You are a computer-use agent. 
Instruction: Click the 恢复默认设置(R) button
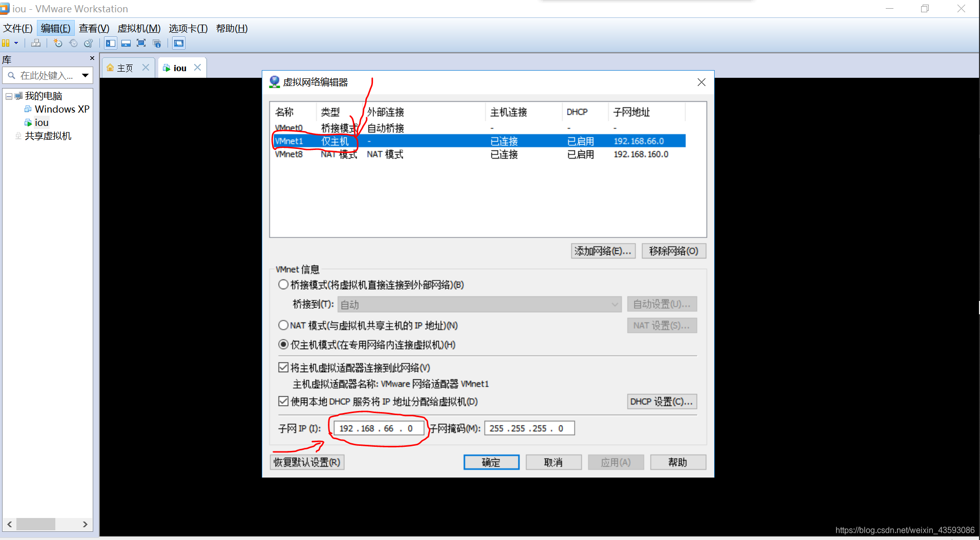307,462
